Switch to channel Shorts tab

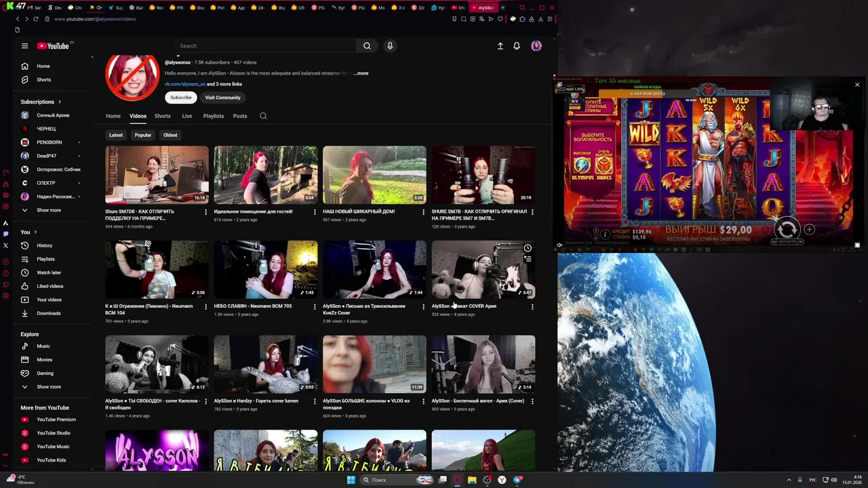pyautogui.click(x=163, y=116)
